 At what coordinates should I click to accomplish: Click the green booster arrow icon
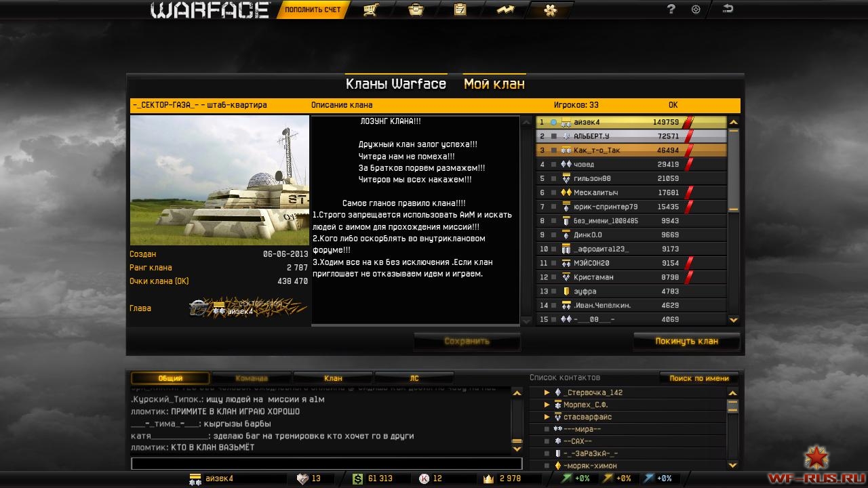click(x=567, y=479)
